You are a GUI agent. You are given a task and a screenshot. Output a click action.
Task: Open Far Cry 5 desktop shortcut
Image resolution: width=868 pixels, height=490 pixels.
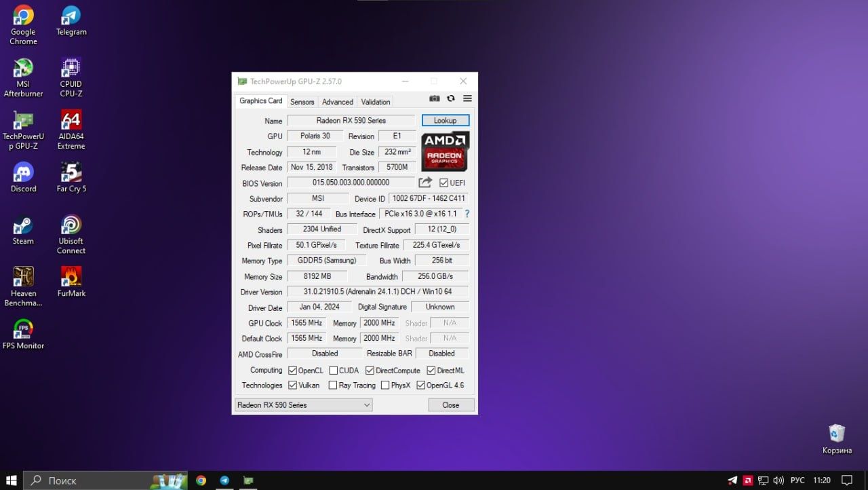[x=71, y=177]
